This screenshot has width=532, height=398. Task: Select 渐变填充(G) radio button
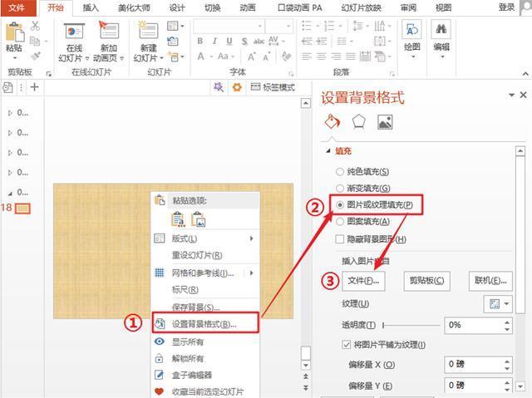pyautogui.click(x=340, y=188)
